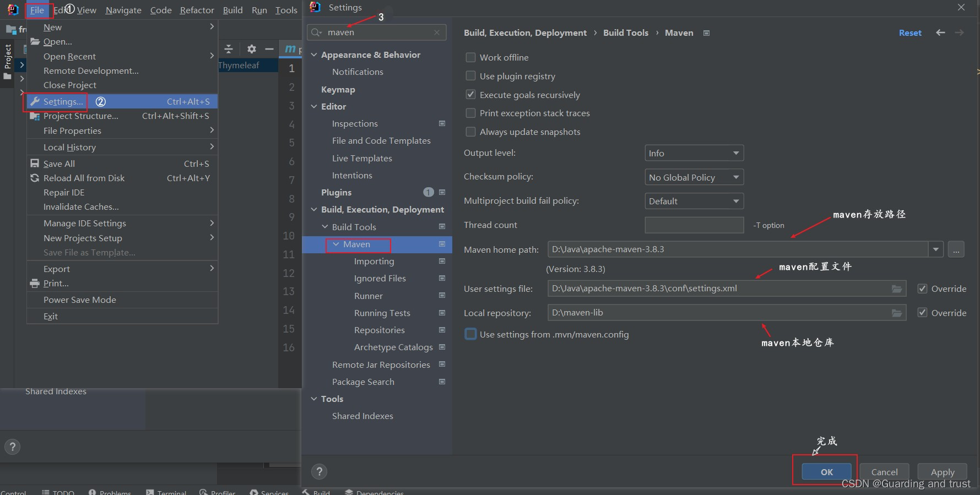Select Keymap in settings tree

pyautogui.click(x=338, y=89)
